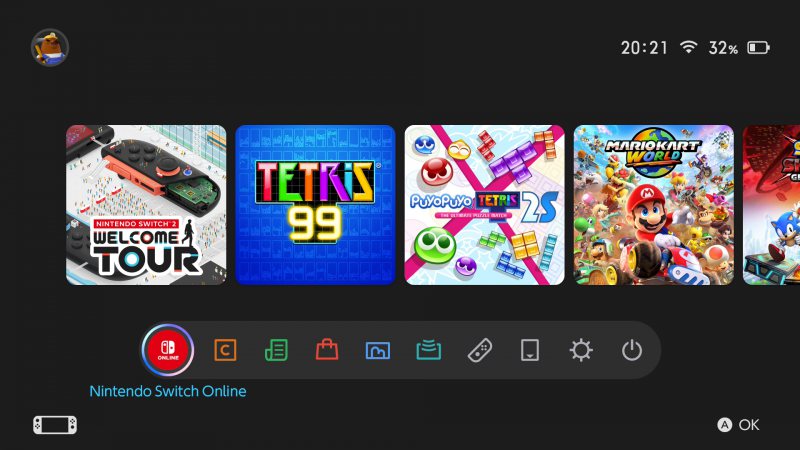Open the GameShare icon
This screenshot has width=800, height=450.
pos(429,351)
